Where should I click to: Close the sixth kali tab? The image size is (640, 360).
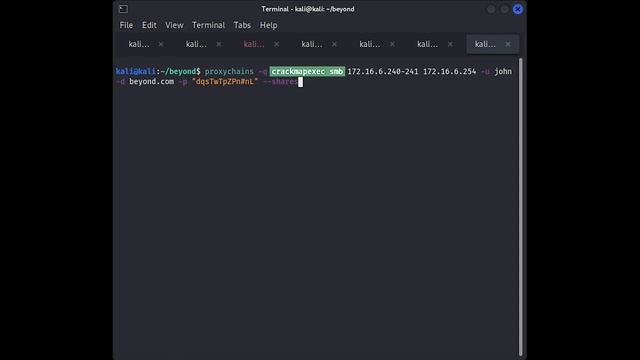(x=450, y=44)
